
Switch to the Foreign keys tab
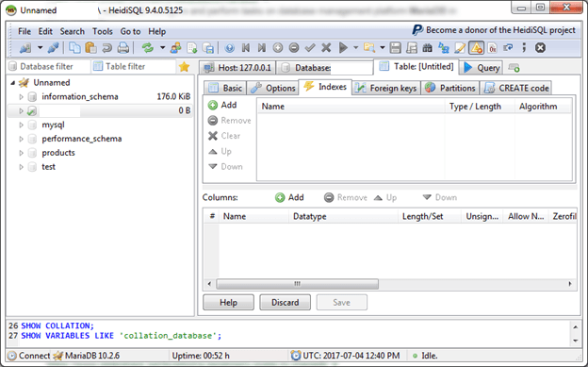click(386, 88)
